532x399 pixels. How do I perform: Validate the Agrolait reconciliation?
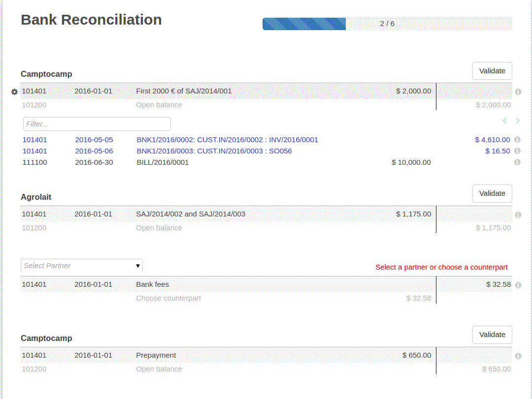pos(492,193)
